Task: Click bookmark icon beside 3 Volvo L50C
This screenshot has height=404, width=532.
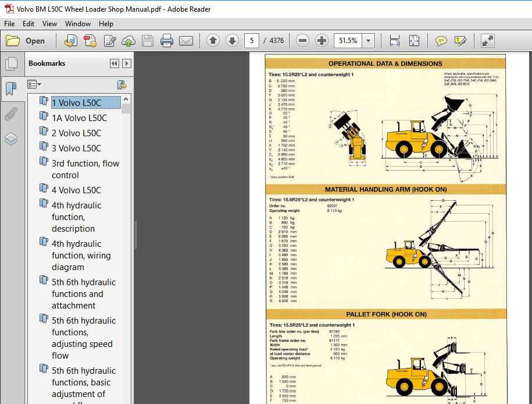Action: coord(44,147)
